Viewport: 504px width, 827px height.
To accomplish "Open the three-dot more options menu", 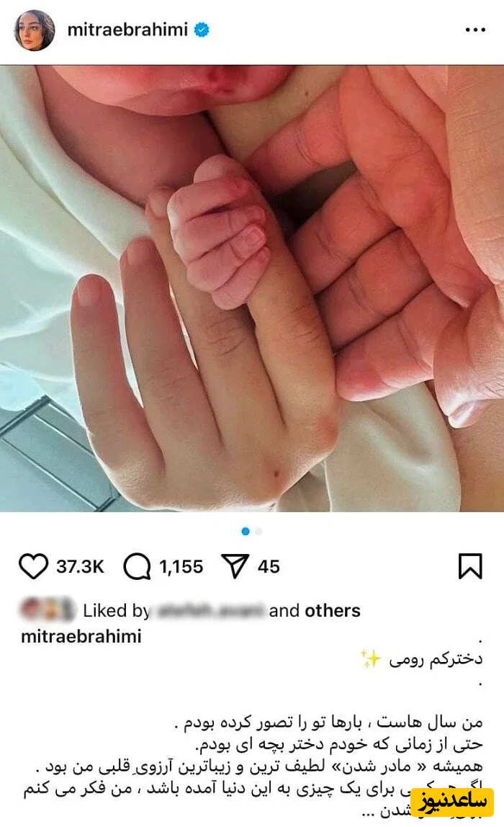I will 475,30.
